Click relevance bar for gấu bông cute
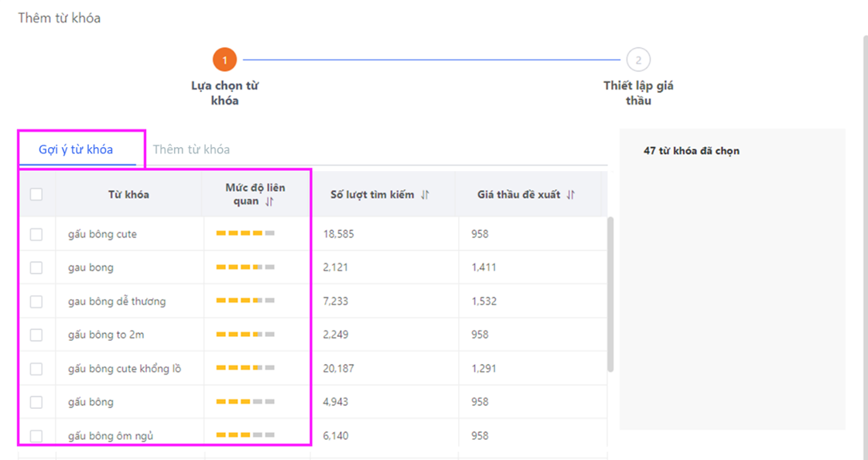Screen dimensions: 868x460 pos(245,233)
